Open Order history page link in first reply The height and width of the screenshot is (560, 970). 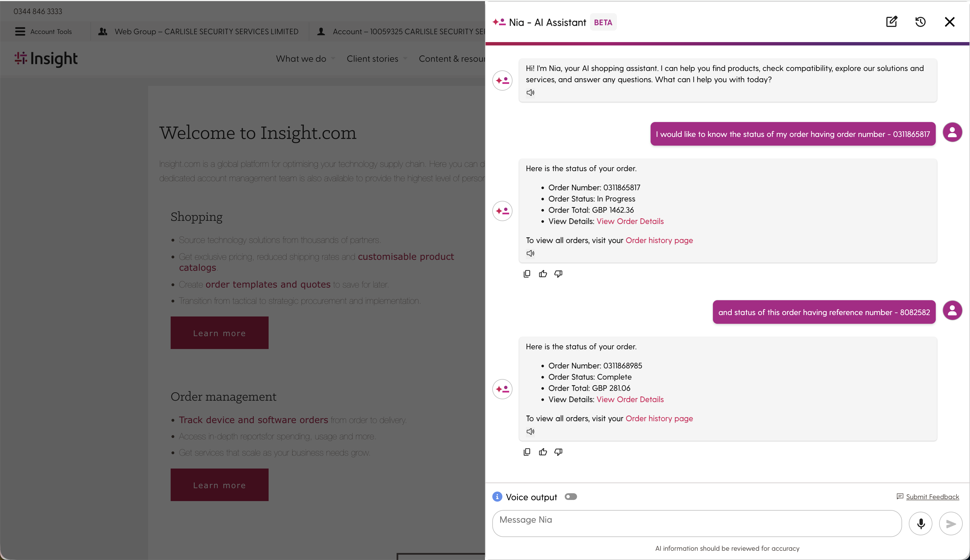pos(659,240)
